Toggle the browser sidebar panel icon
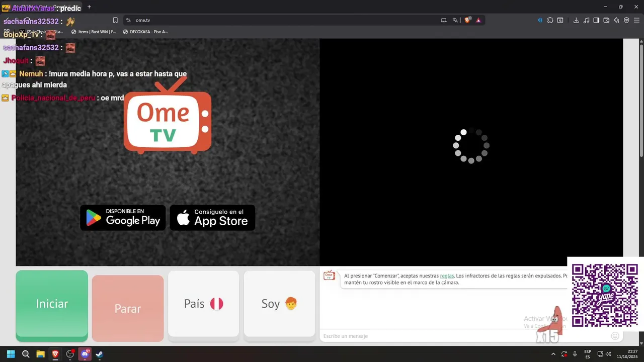Viewport: 644px width, 362px height. [x=596, y=20]
